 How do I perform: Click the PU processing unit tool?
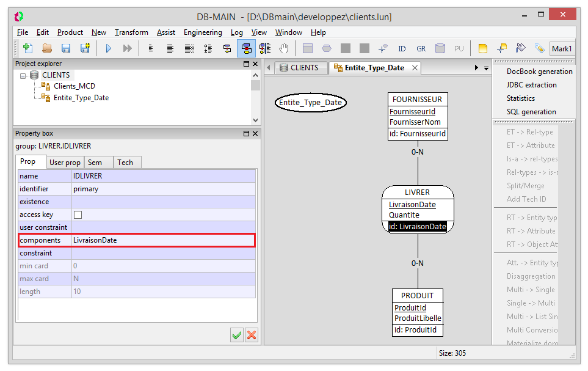[x=459, y=49]
